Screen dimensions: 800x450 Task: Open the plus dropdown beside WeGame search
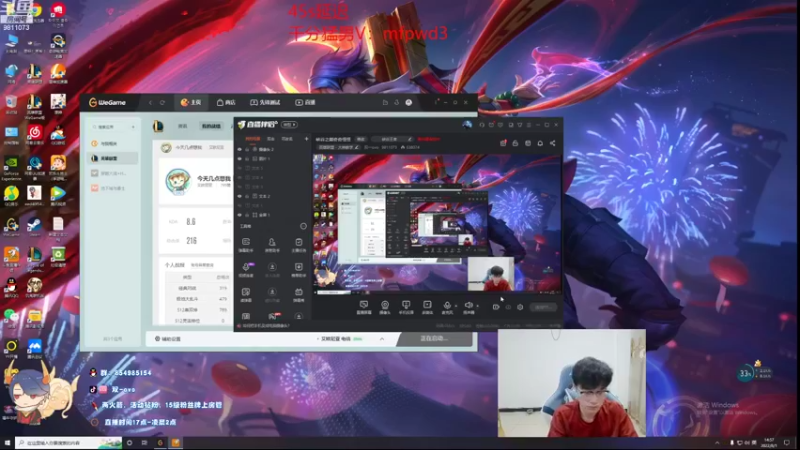pos(133,127)
